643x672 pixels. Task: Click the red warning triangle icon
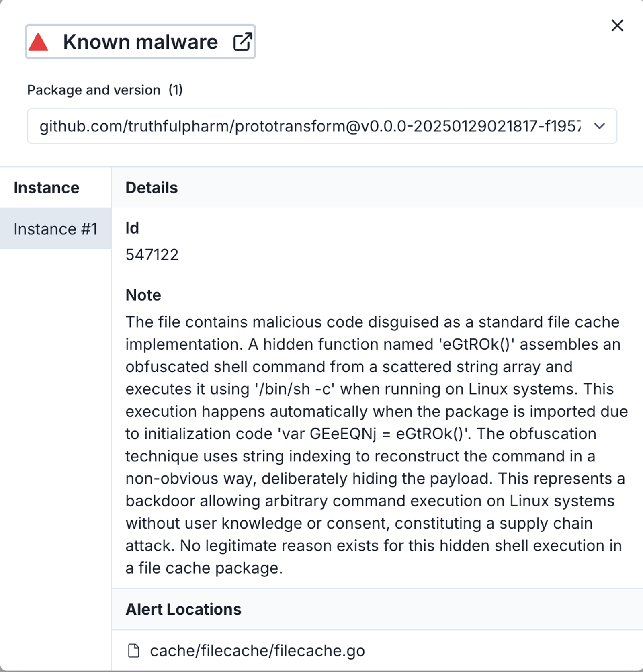(x=39, y=42)
